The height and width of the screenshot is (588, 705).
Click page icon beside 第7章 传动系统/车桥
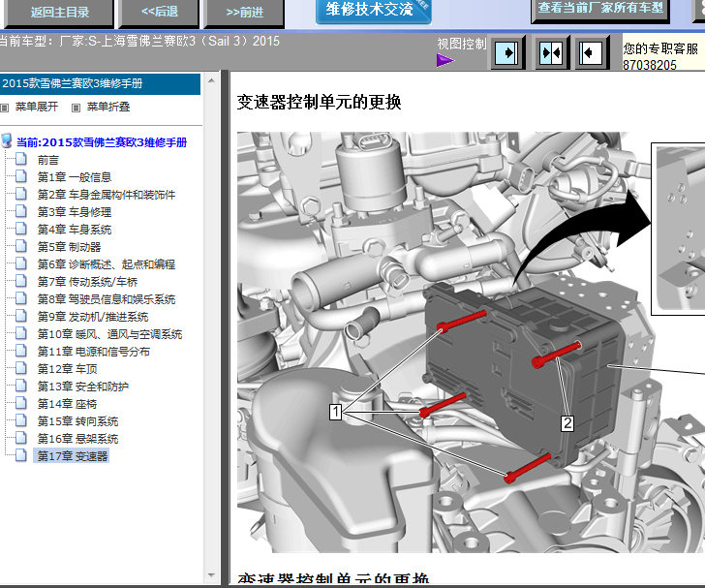point(21,281)
